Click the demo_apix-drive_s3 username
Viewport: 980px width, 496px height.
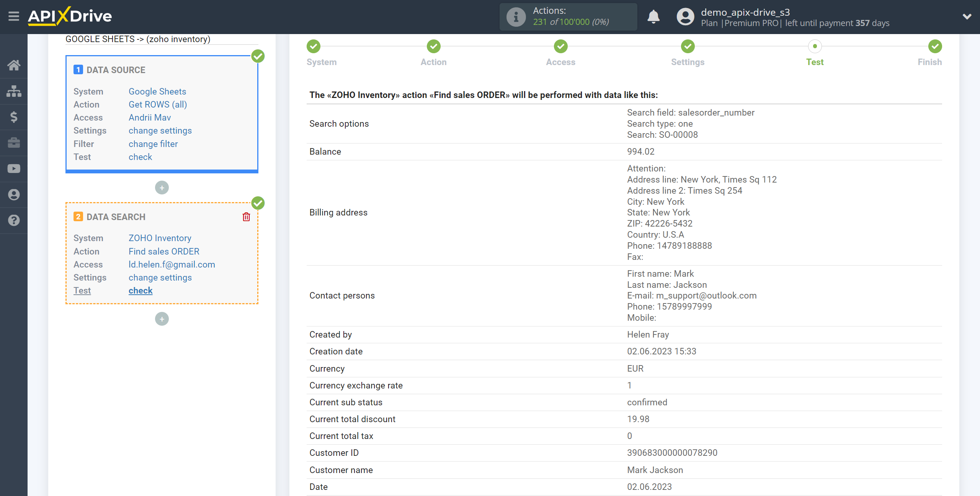[745, 12]
